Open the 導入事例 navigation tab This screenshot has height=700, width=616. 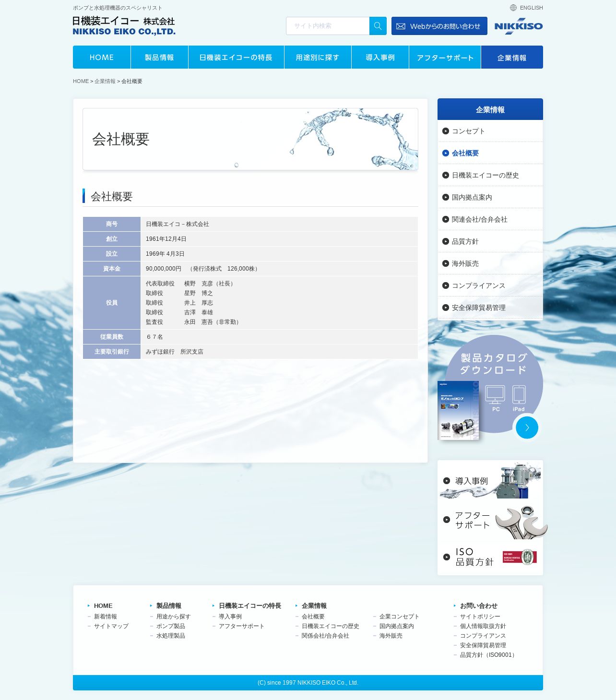(380, 57)
